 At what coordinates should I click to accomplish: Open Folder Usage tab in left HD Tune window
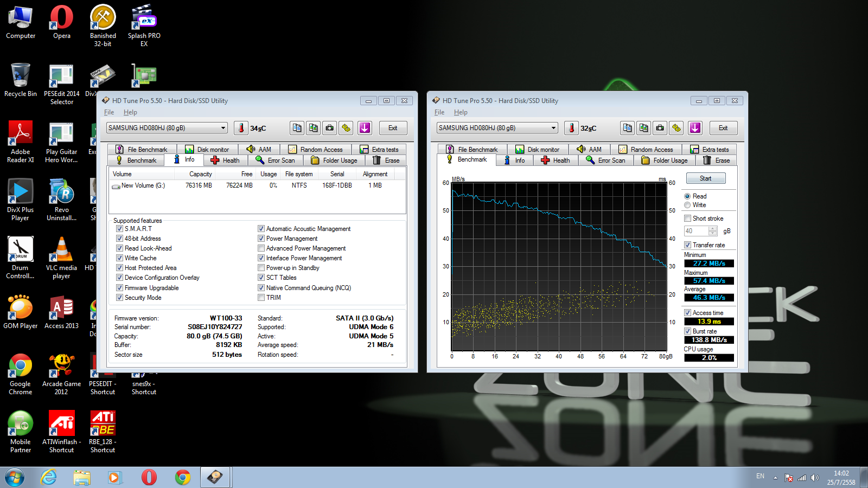[334, 160]
